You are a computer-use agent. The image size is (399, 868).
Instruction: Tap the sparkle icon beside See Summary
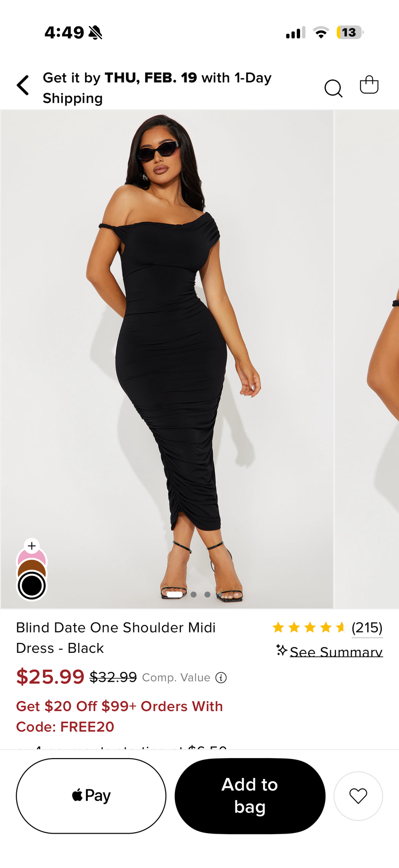tap(282, 651)
